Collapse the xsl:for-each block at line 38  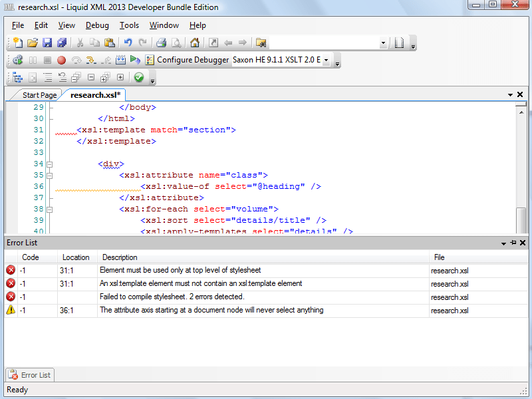[x=49, y=209]
